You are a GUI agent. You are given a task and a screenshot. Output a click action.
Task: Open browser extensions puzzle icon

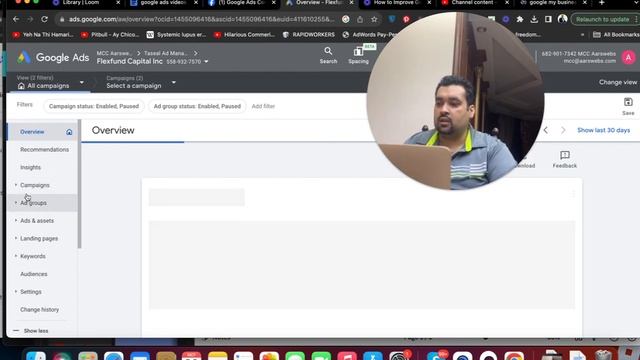coord(520,19)
